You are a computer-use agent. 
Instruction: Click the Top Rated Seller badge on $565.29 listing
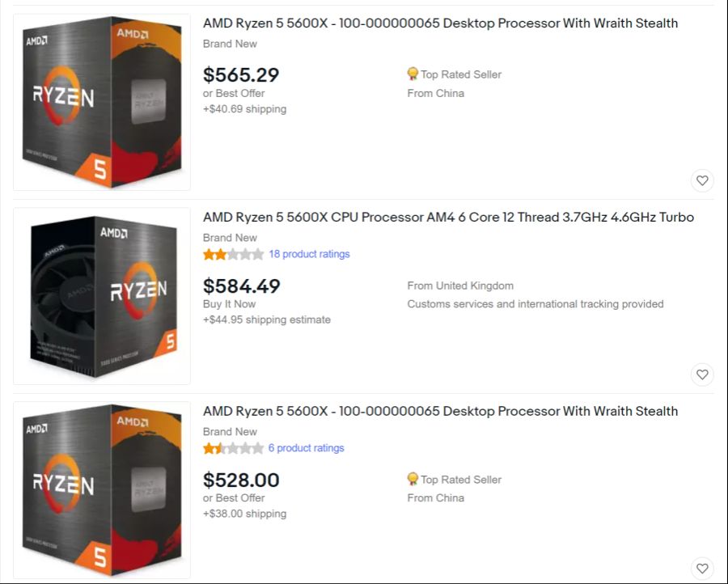point(413,74)
